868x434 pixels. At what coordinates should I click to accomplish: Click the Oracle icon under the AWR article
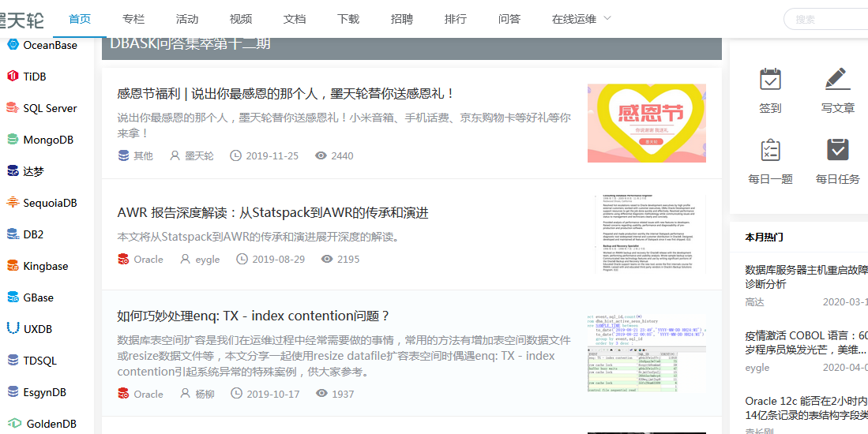tap(124, 259)
